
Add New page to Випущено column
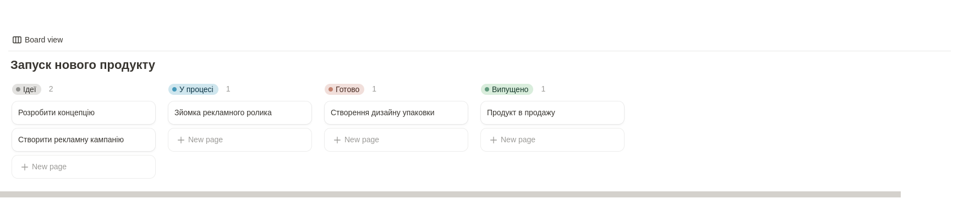coord(552,140)
